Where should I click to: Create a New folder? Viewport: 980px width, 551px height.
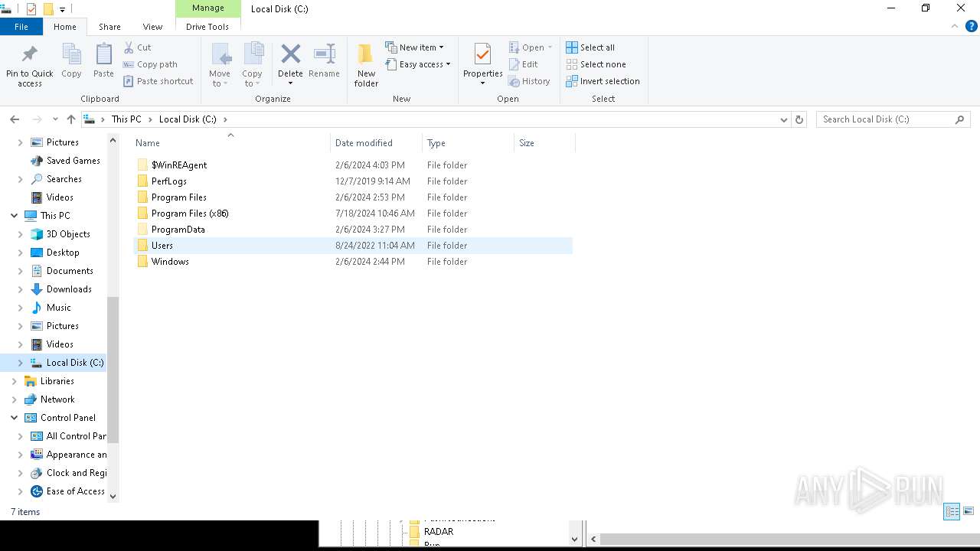[366, 65]
